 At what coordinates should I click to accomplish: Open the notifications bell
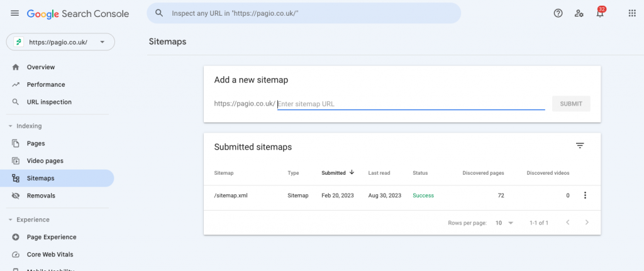(x=601, y=13)
